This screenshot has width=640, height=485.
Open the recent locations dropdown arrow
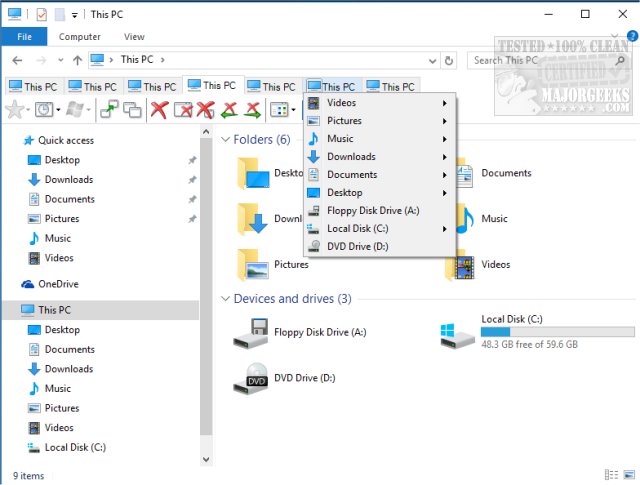[x=60, y=60]
